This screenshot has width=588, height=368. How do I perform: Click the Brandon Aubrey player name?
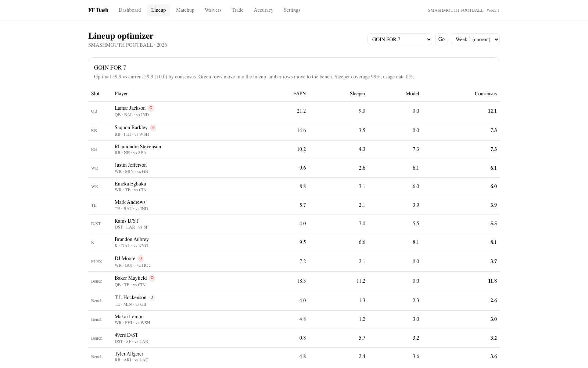(132, 240)
